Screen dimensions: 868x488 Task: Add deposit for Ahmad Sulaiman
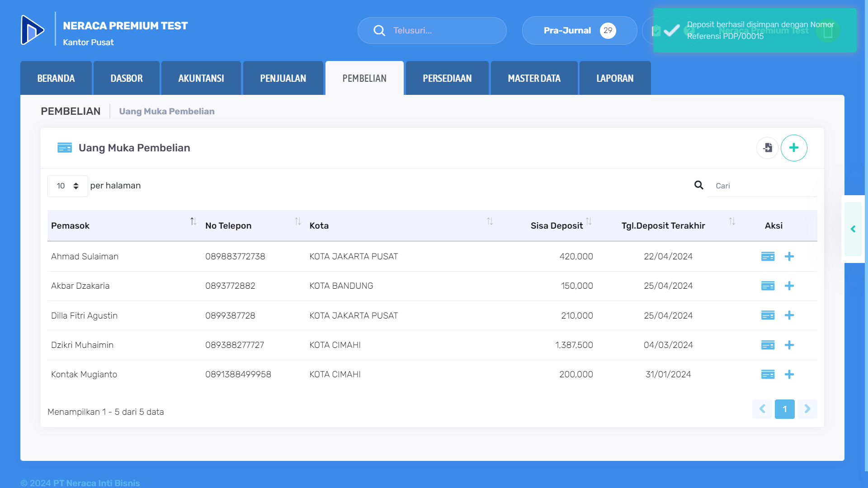[x=789, y=257]
